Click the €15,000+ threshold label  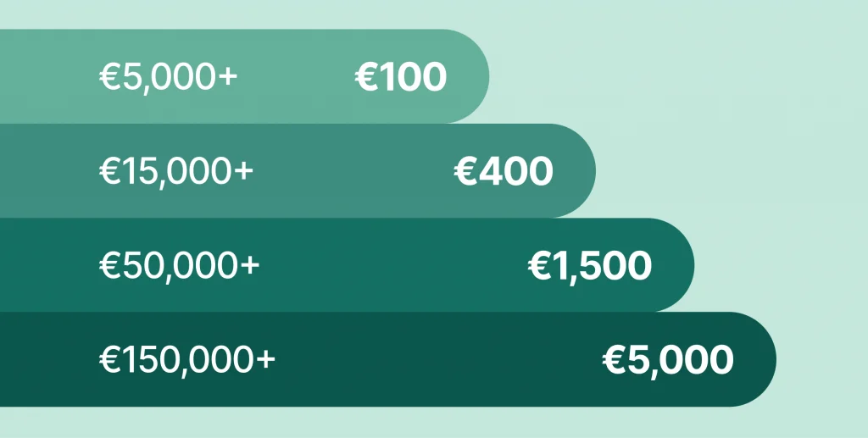click(176, 172)
